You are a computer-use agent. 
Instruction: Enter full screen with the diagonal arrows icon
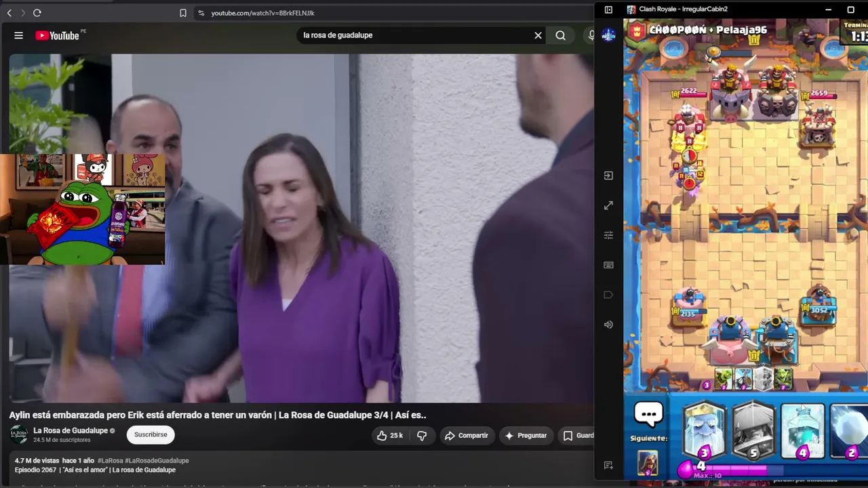coord(608,205)
